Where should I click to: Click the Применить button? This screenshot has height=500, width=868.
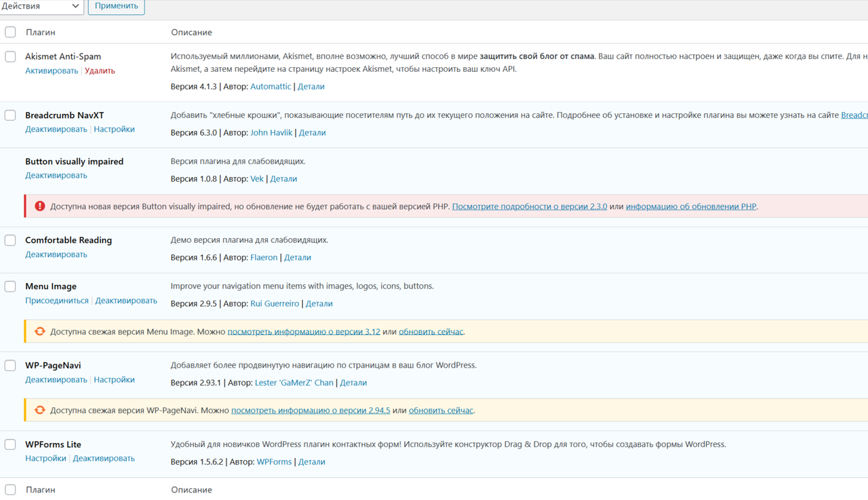[x=116, y=6]
